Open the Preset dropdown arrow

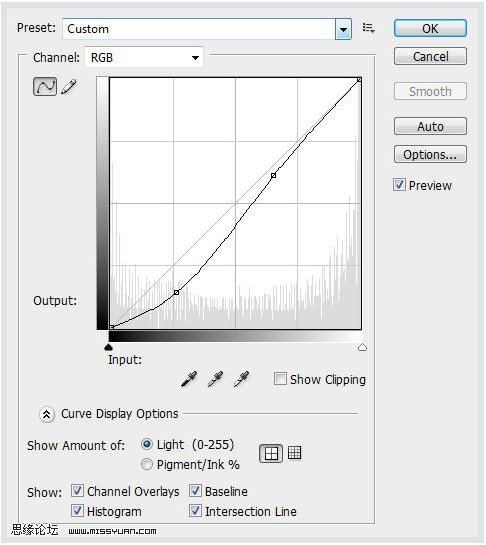pos(343,29)
